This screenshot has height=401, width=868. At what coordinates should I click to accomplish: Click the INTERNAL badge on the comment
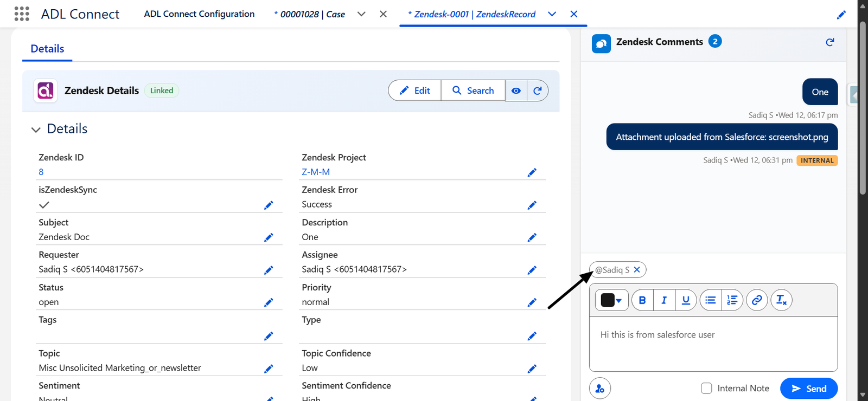(x=817, y=160)
